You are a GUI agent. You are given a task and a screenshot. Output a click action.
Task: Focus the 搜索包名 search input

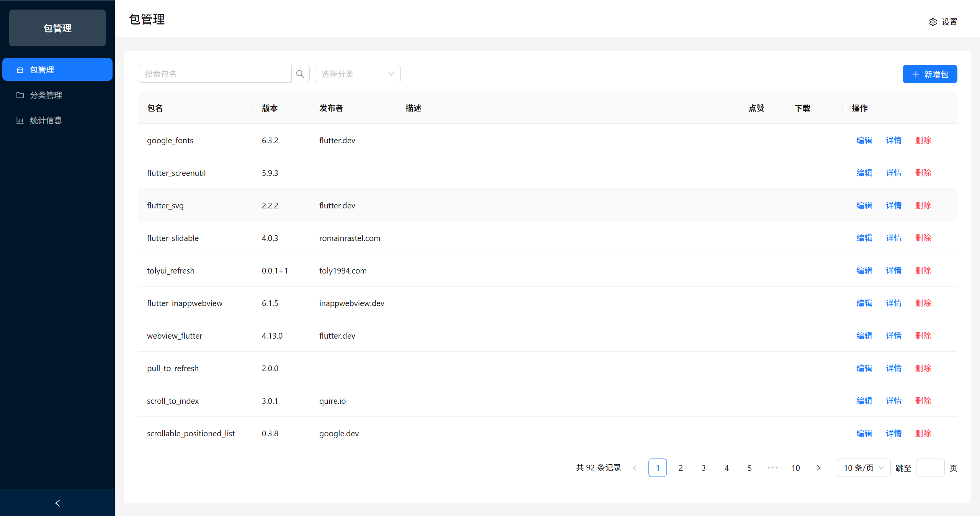[214, 74]
